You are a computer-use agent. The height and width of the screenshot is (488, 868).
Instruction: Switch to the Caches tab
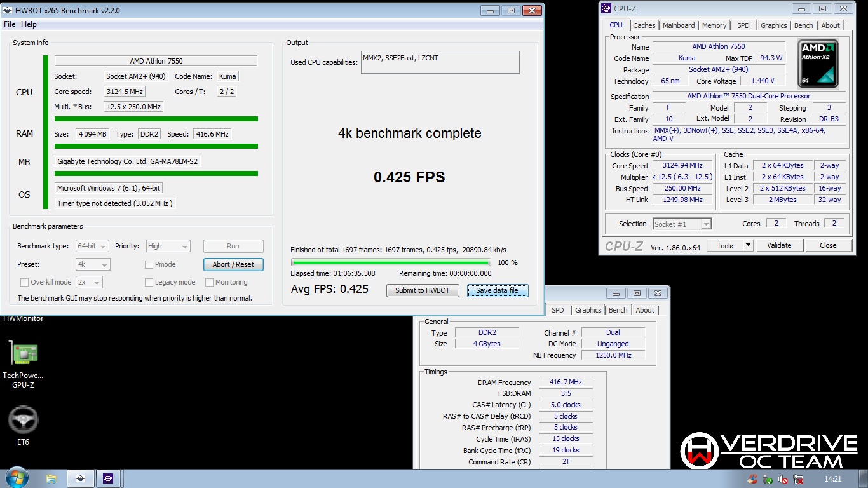[x=644, y=25]
